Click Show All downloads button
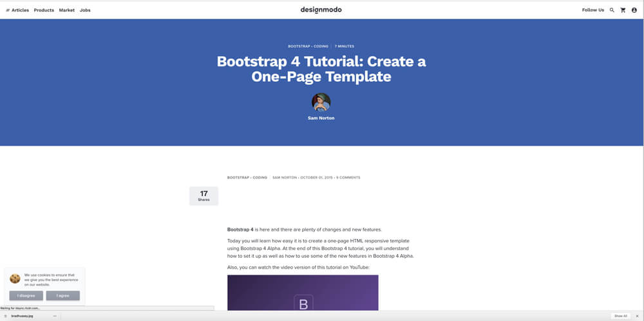 [621, 316]
